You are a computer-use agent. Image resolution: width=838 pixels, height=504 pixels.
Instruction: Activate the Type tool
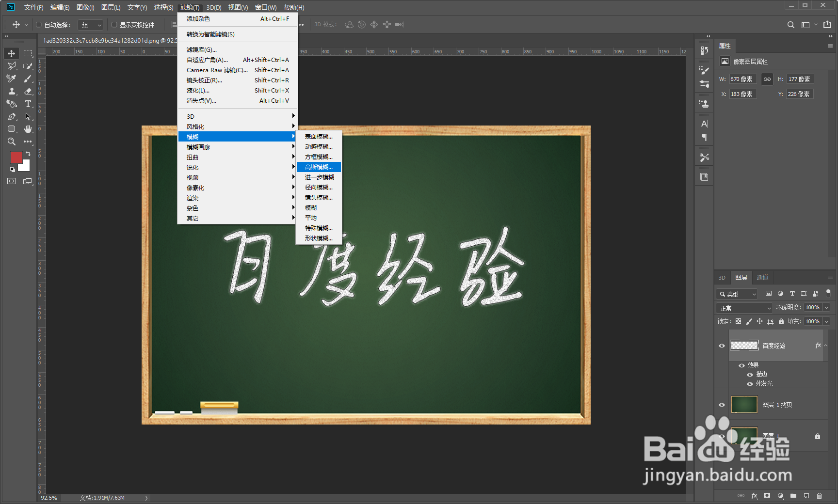point(28,104)
